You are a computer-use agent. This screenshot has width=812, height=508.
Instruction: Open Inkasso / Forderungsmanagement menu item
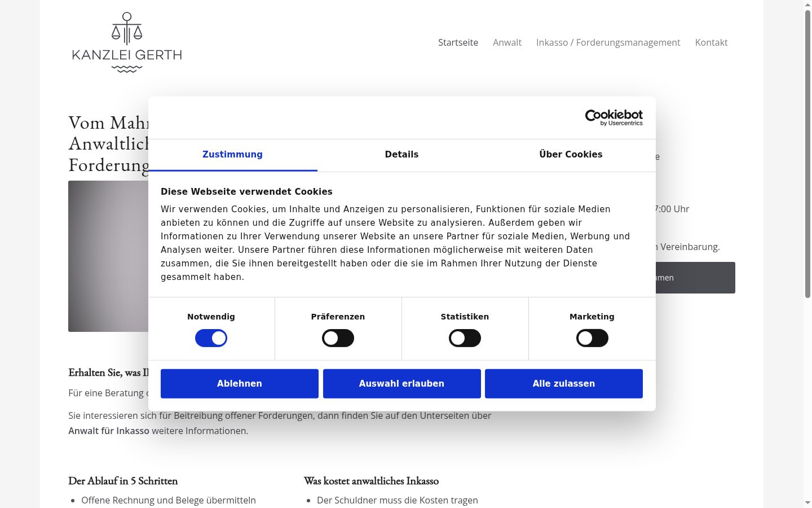[608, 42]
